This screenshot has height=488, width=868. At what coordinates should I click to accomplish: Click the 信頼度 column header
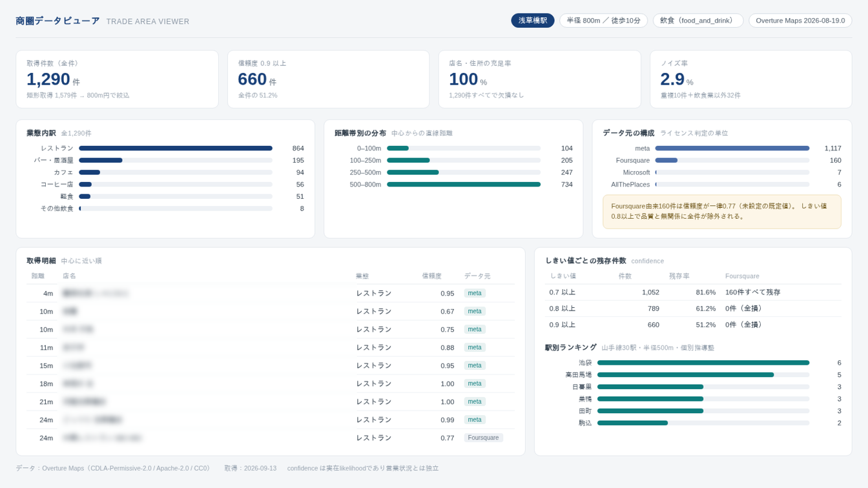pos(432,276)
